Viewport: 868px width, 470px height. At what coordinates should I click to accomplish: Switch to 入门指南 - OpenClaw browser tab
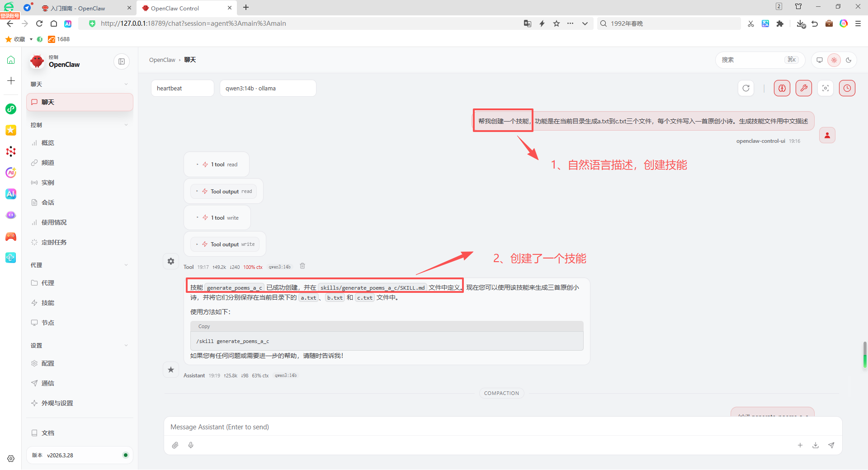pyautogui.click(x=86, y=8)
